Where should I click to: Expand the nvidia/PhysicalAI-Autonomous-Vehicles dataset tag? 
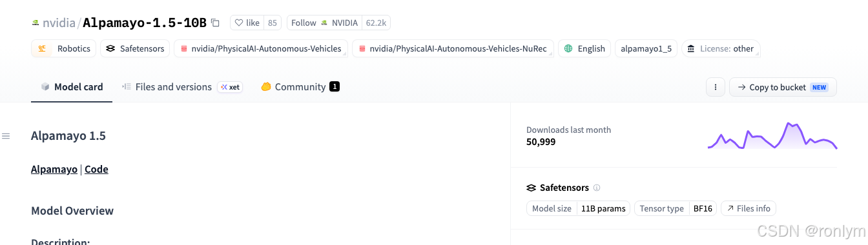(x=261, y=48)
